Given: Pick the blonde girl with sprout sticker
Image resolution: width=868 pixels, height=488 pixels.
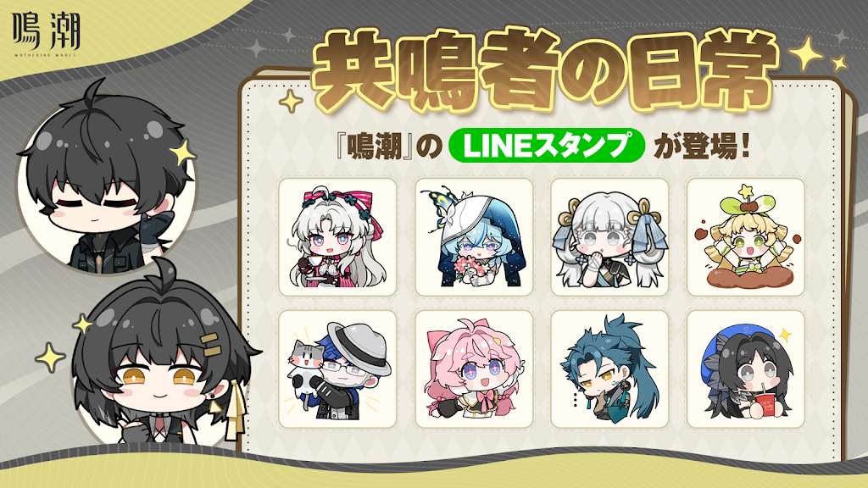Looking at the screenshot, I should [x=746, y=237].
